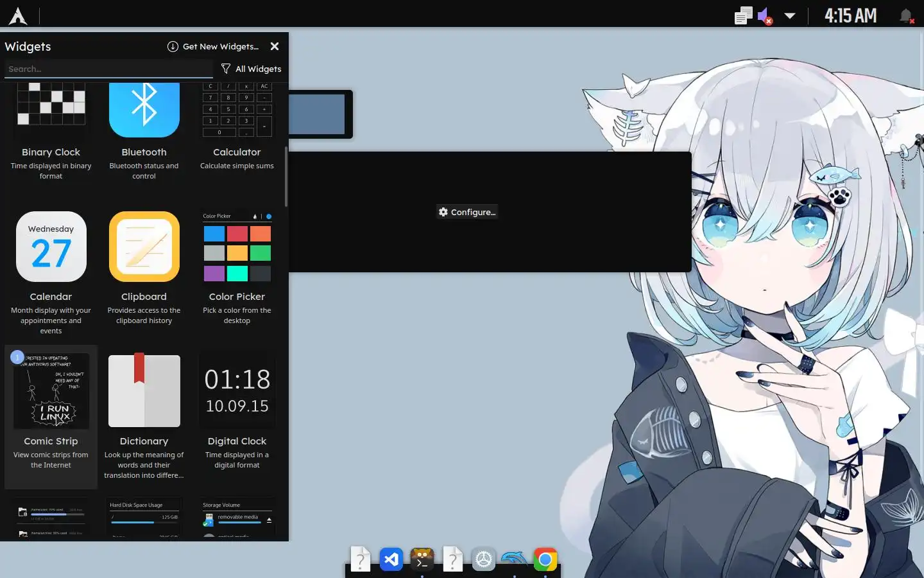Select the Digital Clock widget
Image resolution: width=924 pixels, height=578 pixels.
[x=237, y=416]
